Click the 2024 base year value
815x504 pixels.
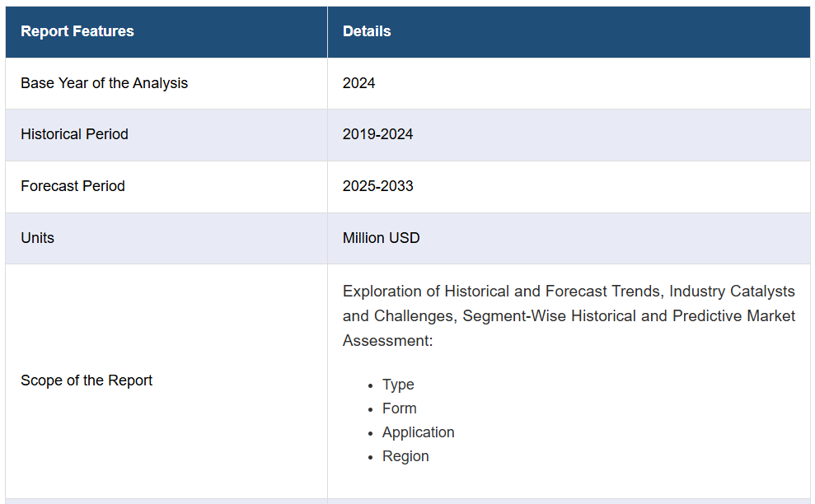358,83
